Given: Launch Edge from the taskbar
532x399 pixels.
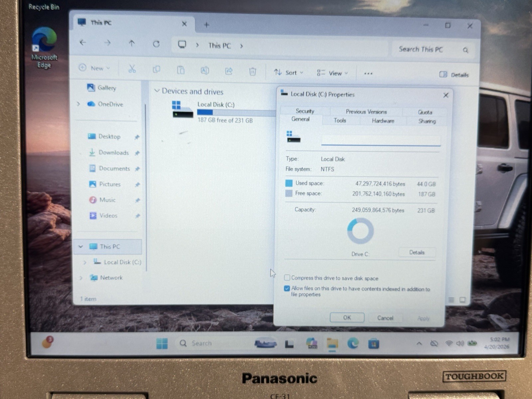Looking at the screenshot, I should click(353, 343).
